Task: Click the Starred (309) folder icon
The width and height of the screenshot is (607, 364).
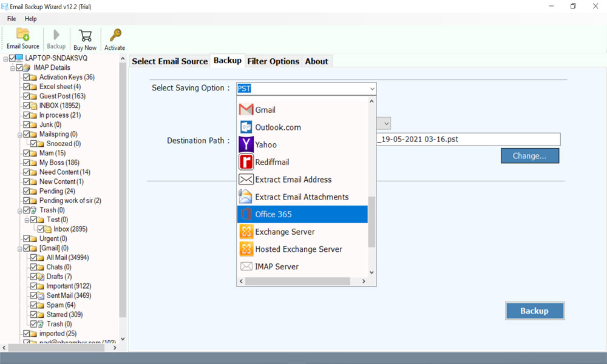Action: [x=41, y=314]
